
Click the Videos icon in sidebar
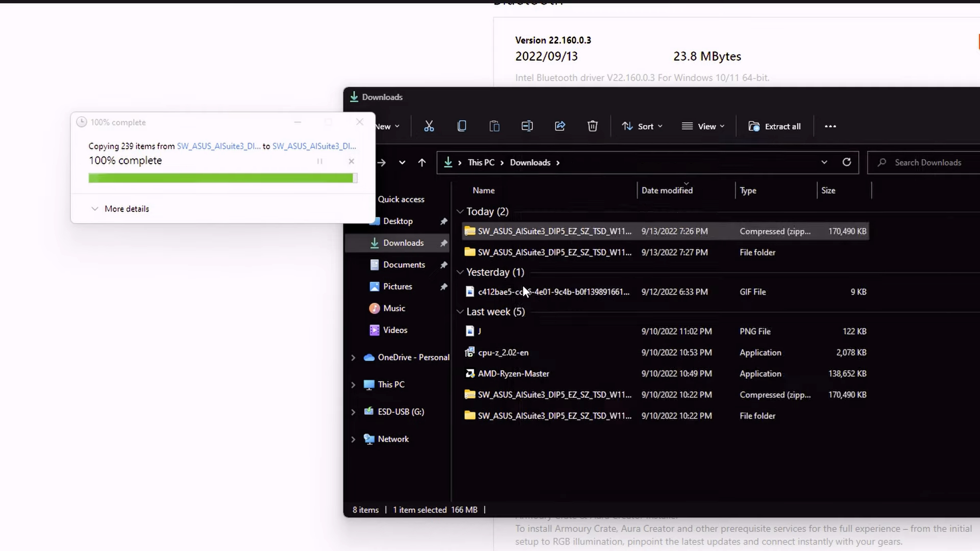(375, 330)
